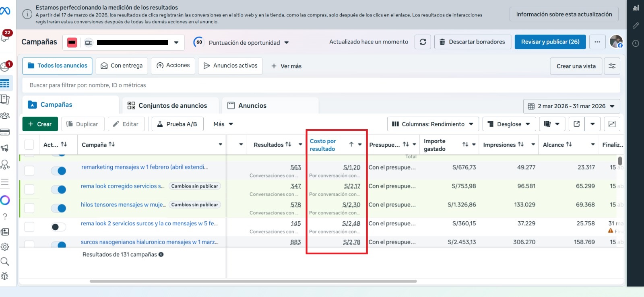Click Crear una vista button
This screenshot has width=644, height=297.
coord(576,66)
